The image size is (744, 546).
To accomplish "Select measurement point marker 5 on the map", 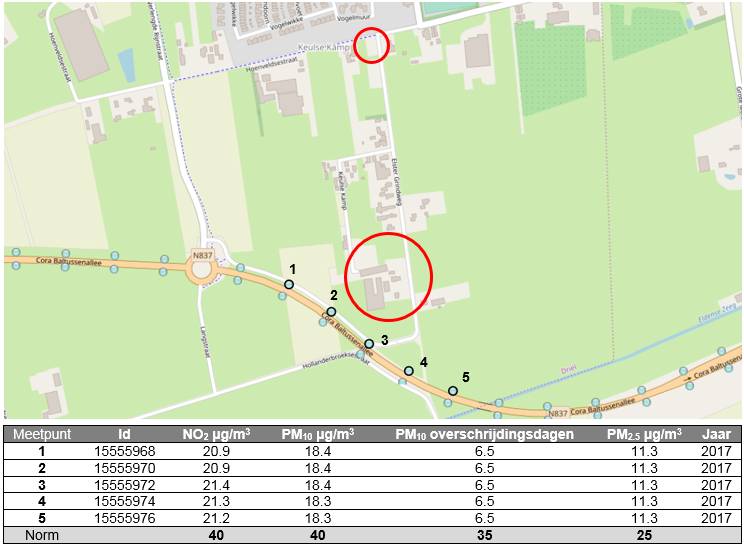I will click(453, 391).
